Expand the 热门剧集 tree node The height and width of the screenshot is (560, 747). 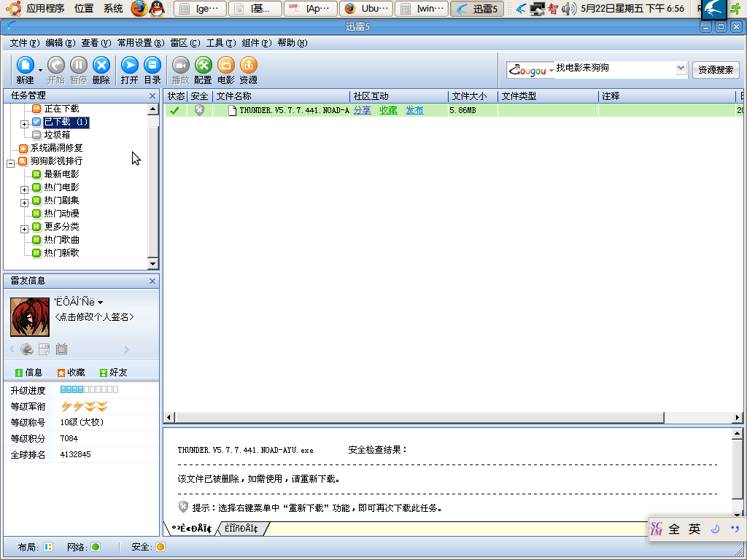24,203
